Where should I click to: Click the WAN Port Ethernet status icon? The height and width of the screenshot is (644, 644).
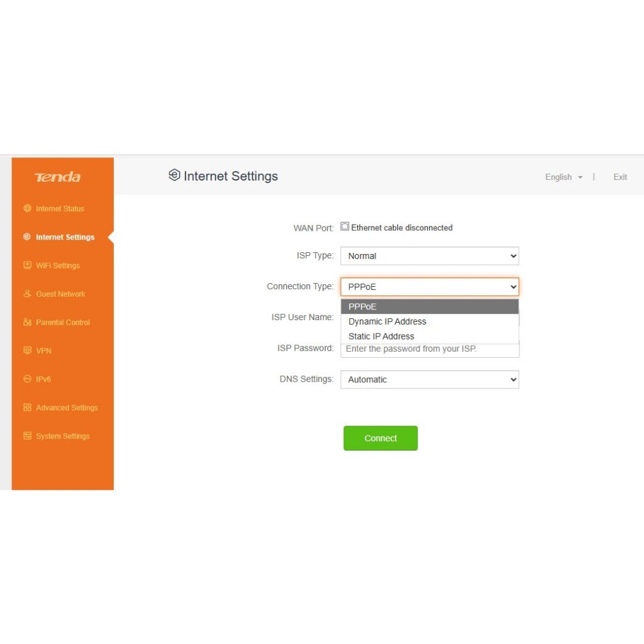click(x=345, y=227)
